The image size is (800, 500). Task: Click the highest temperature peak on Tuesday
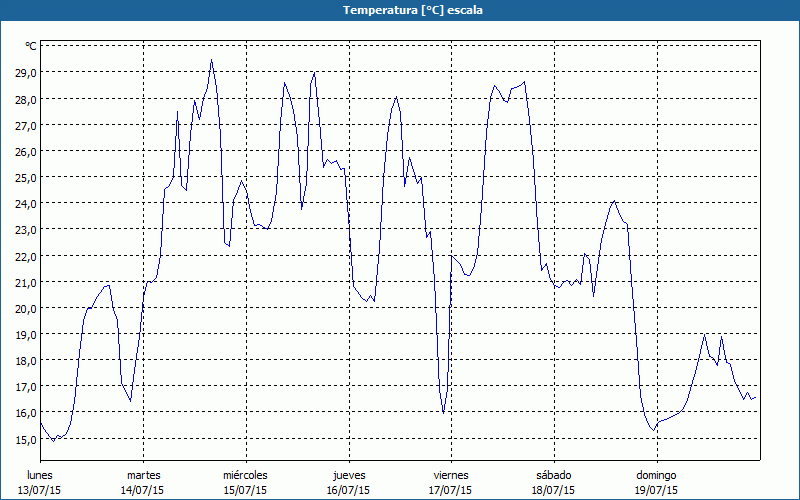[211, 60]
